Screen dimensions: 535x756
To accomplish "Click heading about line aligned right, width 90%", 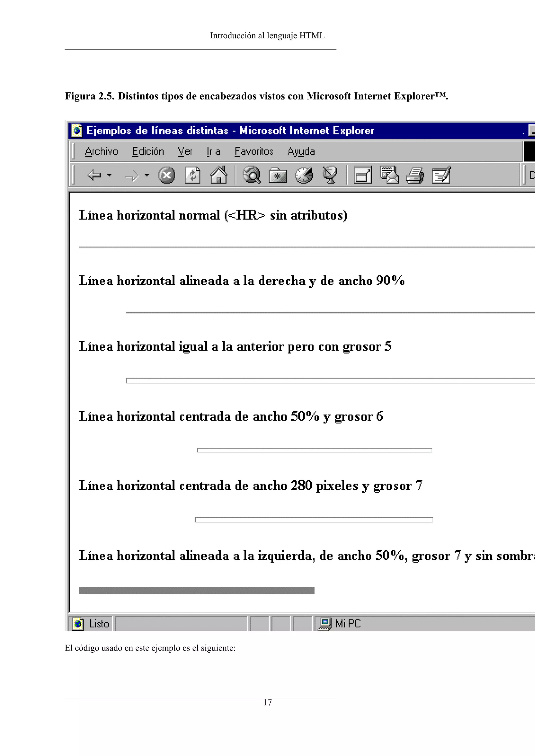I will (241, 281).
